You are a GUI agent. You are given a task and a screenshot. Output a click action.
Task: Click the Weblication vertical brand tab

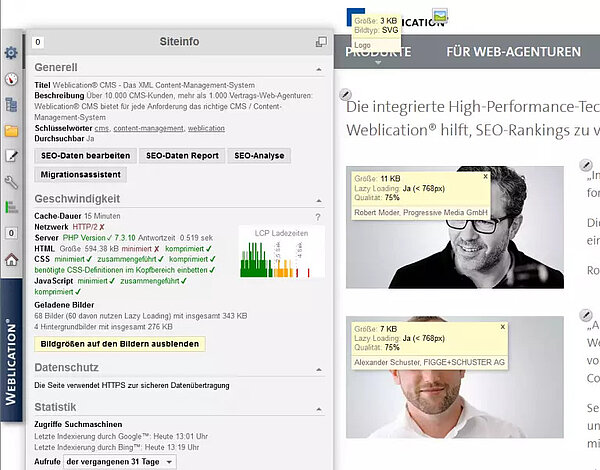click(11, 350)
